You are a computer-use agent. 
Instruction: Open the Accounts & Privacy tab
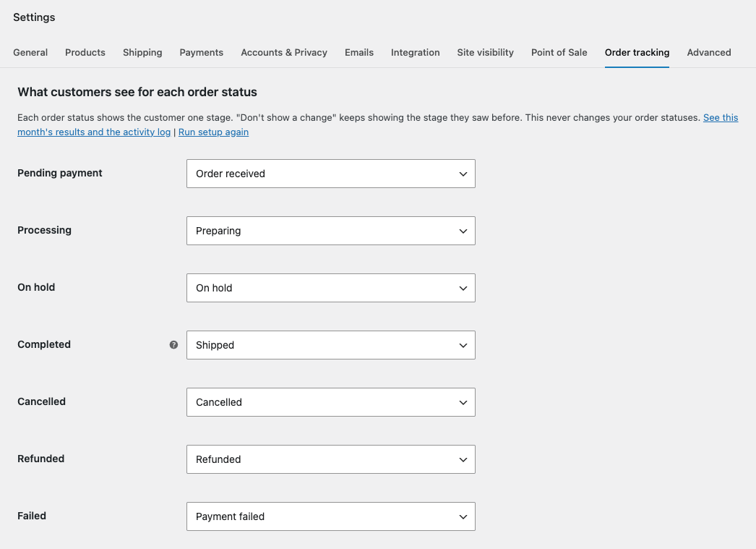pos(284,53)
